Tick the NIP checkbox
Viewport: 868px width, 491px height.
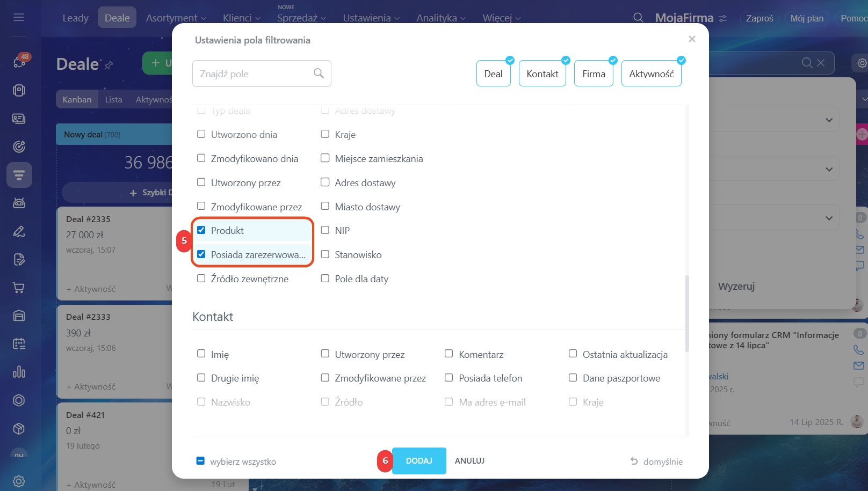(325, 230)
